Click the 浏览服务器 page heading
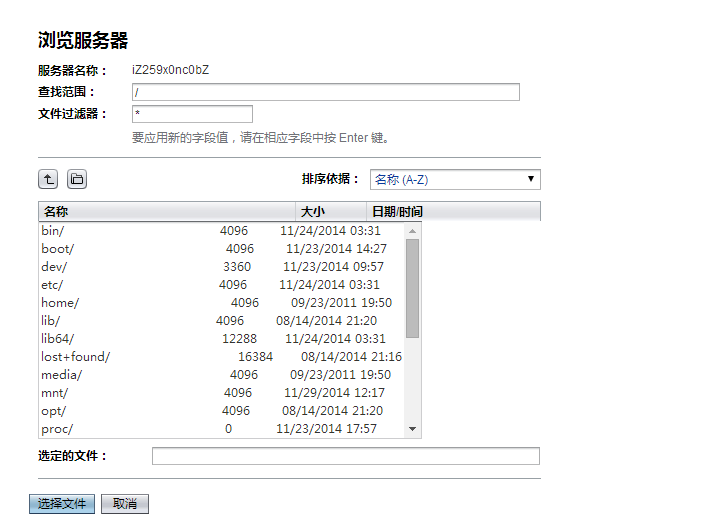The width and height of the screenshot is (701, 528). 83,40
